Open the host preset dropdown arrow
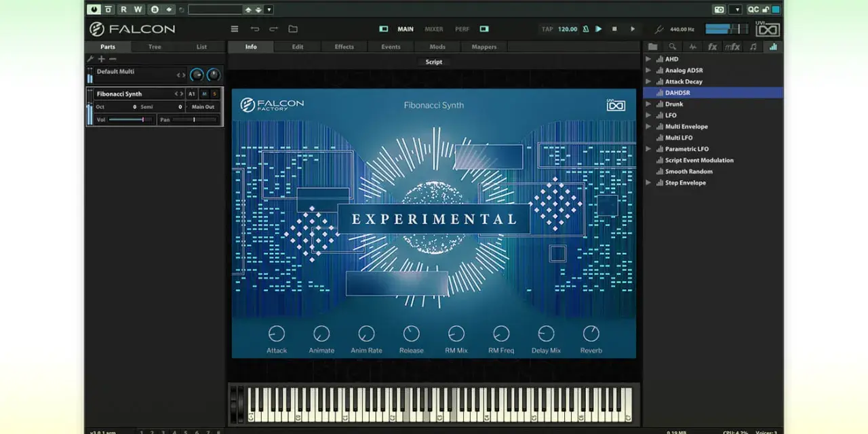868x434 pixels. tap(269, 9)
